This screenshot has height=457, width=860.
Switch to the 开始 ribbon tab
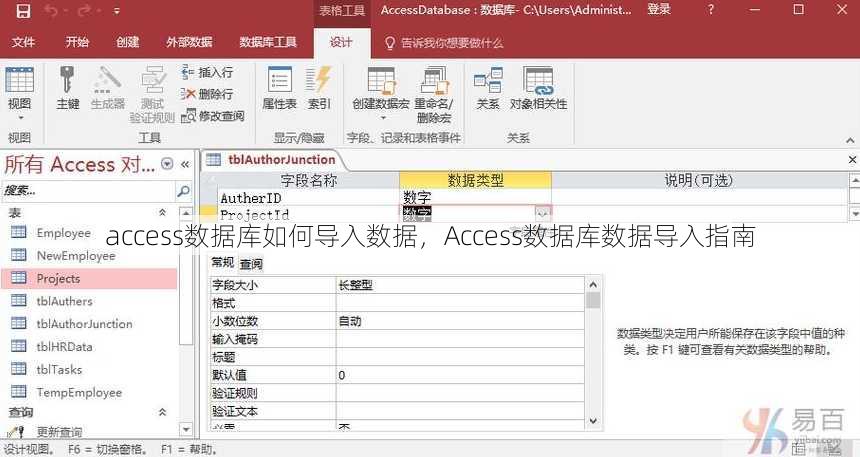coord(77,42)
